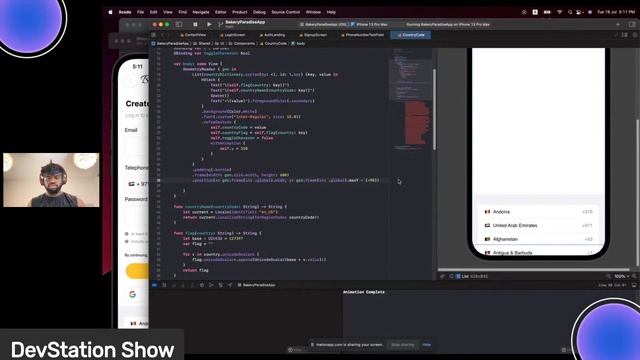Select United Arab Emirates row in preview
Screen dimensions: 640x360
pyautogui.click(x=538, y=225)
